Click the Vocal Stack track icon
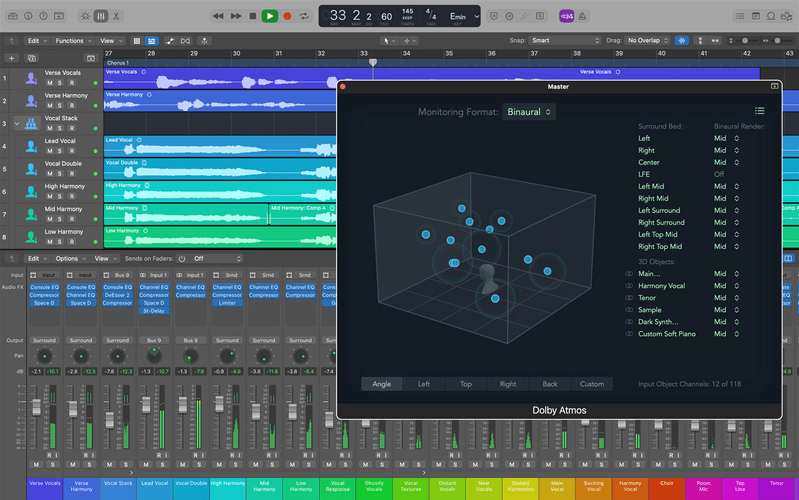This screenshot has width=799, height=500. click(31, 123)
